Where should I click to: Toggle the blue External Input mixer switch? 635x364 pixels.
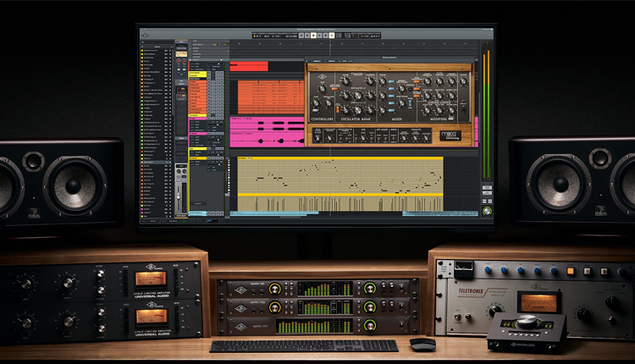pyautogui.click(x=392, y=89)
